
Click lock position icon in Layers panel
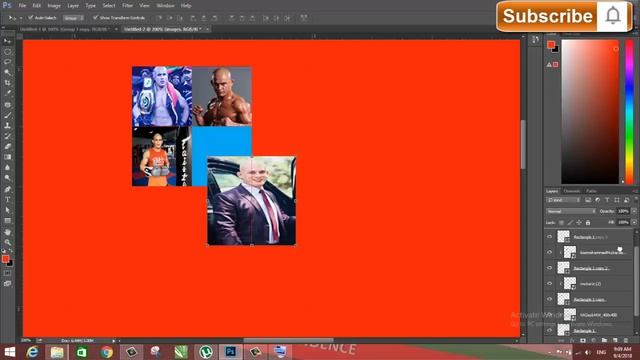[x=579, y=223]
